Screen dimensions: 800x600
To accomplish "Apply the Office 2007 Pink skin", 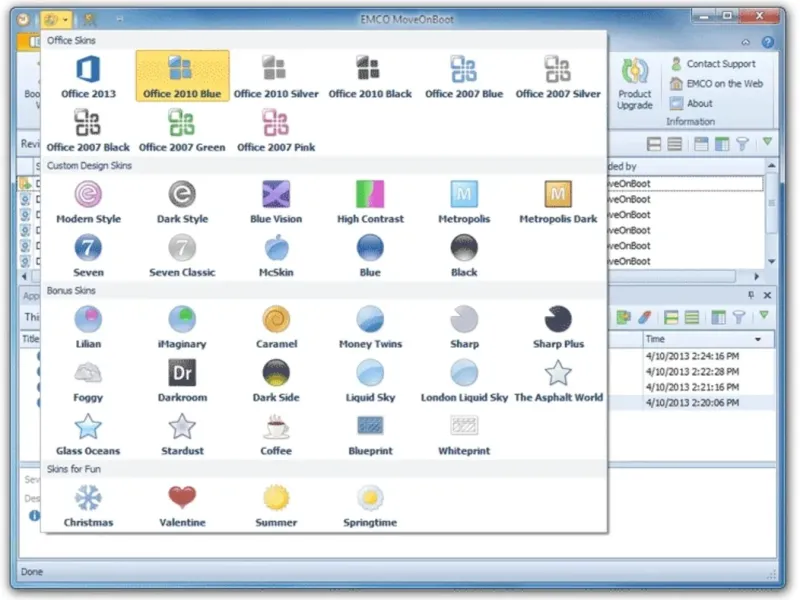I will [x=276, y=130].
